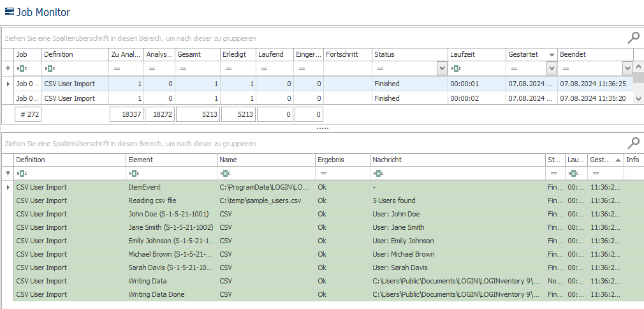Click the Job column header
Screen dimensions: 644x309
28,54
